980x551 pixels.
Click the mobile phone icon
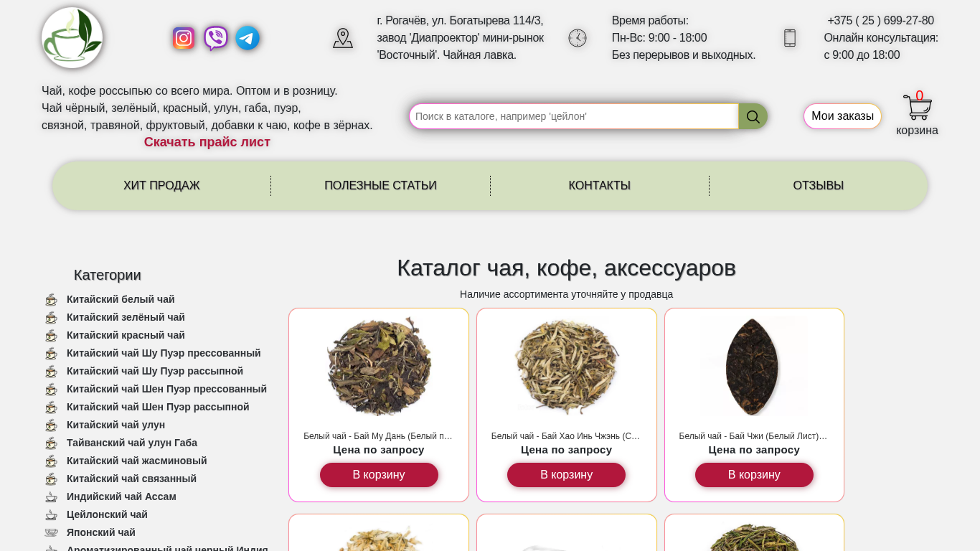[x=790, y=38]
